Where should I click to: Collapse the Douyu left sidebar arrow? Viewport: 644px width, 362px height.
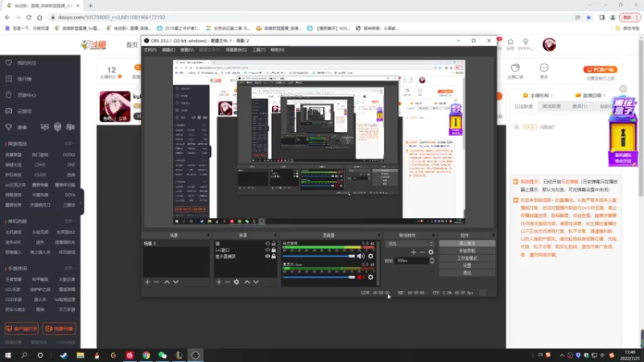pyautogui.click(x=81, y=202)
